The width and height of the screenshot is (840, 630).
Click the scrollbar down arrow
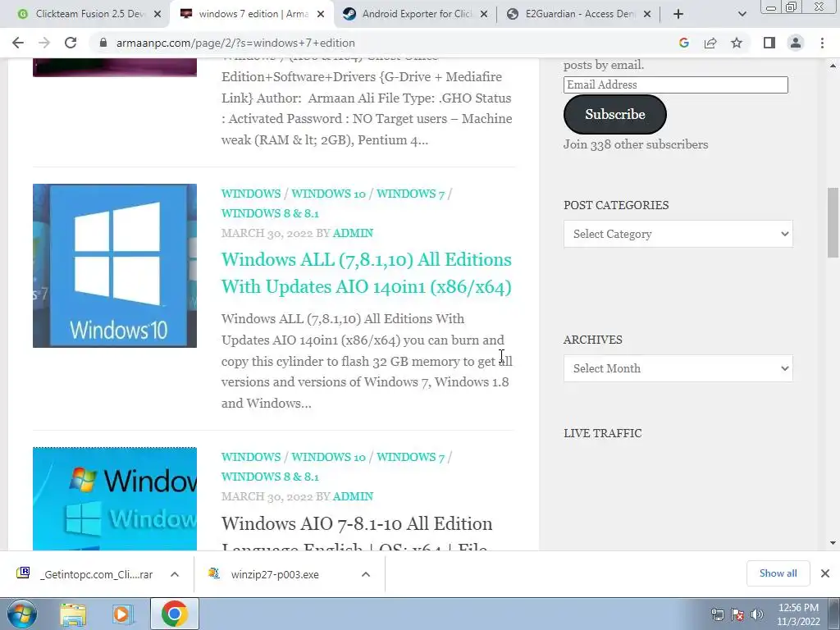(x=833, y=543)
